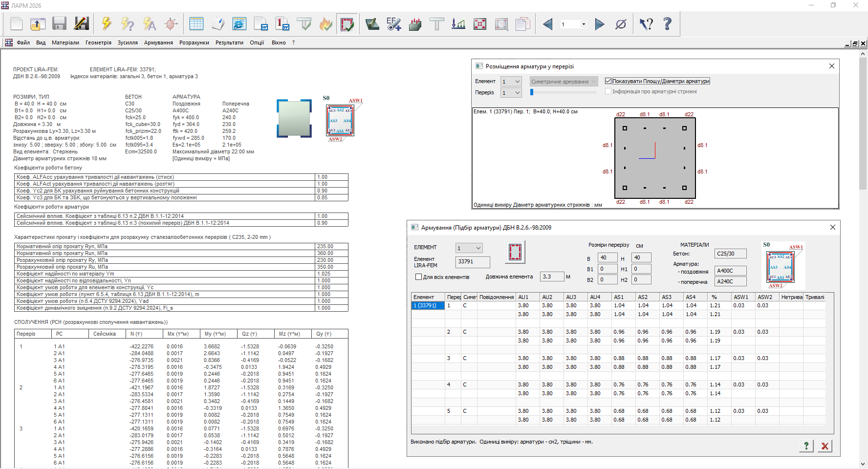Click the blue left arrow previous icon
The image size is (868, 469).
point(548,24)
